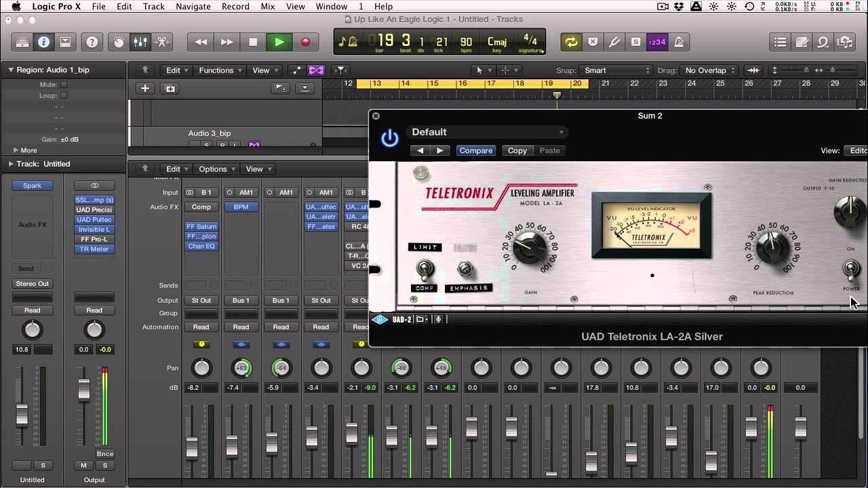This screenshot has height=488, width=868.
Task: Open the pointer tool selector dropdown
Action: pos(483,70)
